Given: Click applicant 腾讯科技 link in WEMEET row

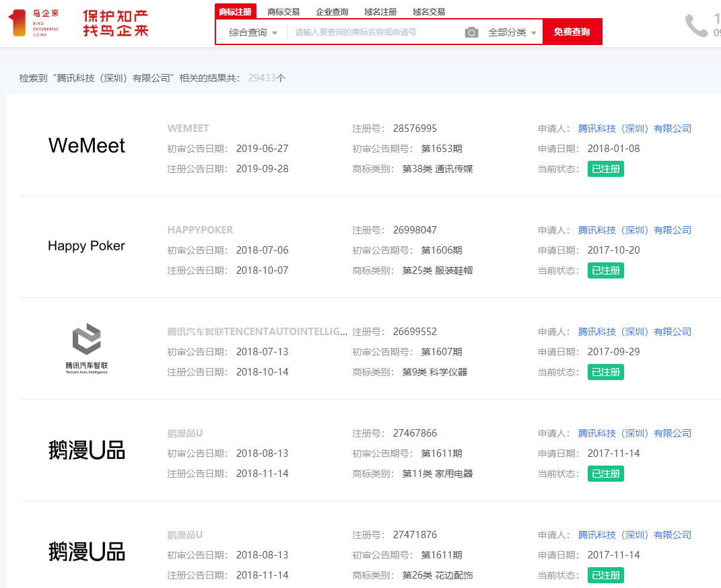Looking at the screenshot, I should click(x=635, y=128).
